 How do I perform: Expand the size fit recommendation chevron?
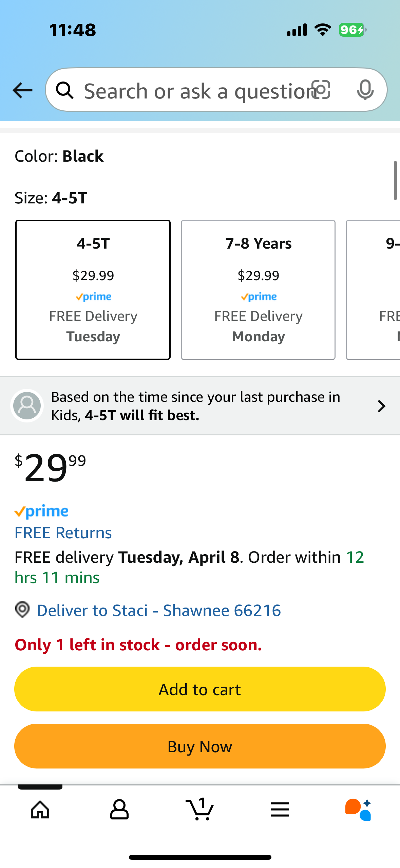[382, 406]
